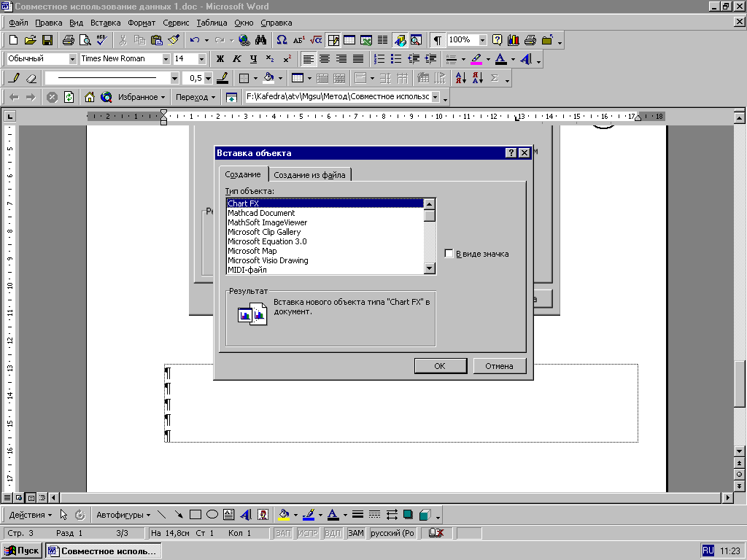Check 'В виде значка' checkbox
747x560 pixels.
[x=449, y=253]
